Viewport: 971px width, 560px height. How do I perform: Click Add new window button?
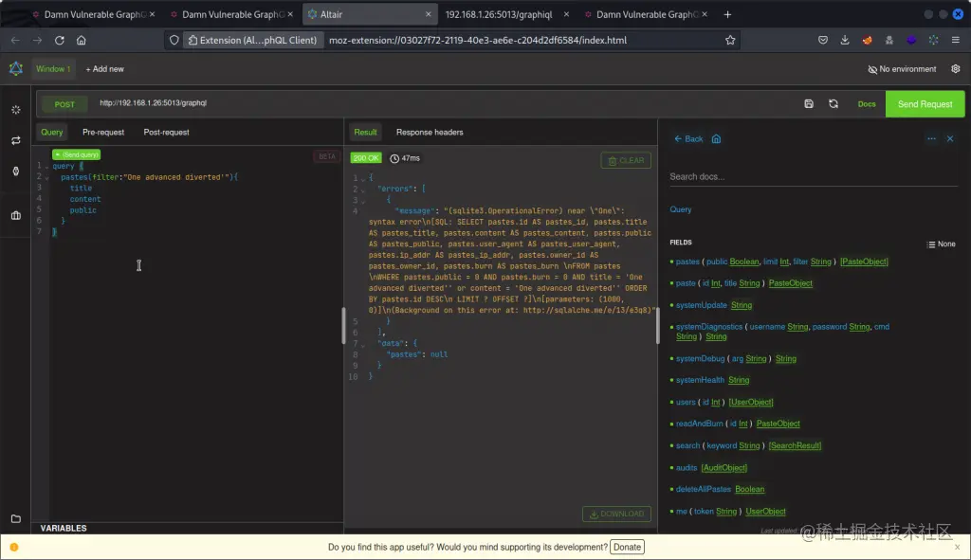pos(104,68)
